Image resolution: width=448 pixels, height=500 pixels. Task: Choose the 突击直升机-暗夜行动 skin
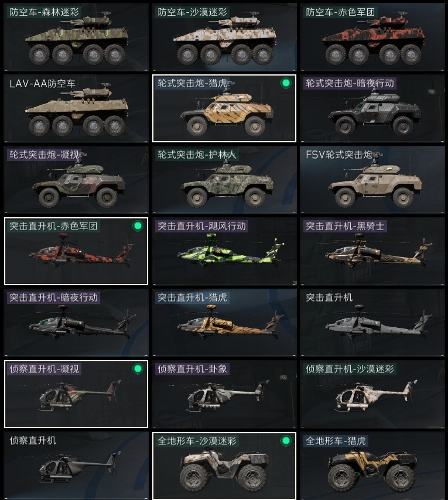[76, 323]
